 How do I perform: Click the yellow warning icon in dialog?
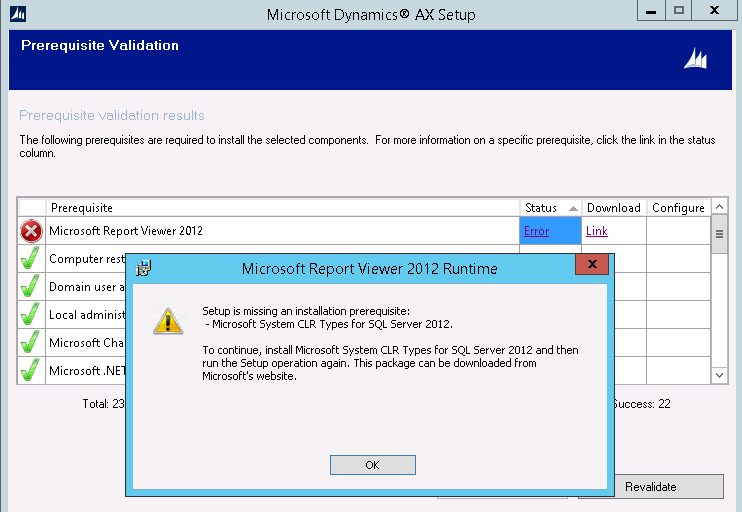pyautogui.click(x=168, y=321)
